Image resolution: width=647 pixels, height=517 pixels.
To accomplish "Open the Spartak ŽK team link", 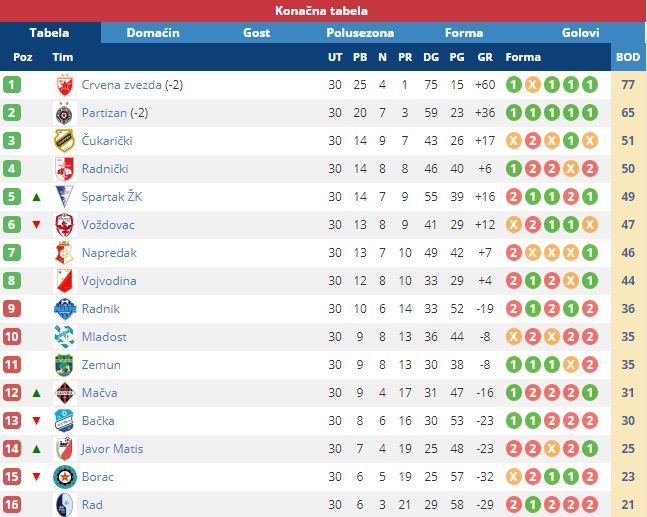I will tap(112, 197).
